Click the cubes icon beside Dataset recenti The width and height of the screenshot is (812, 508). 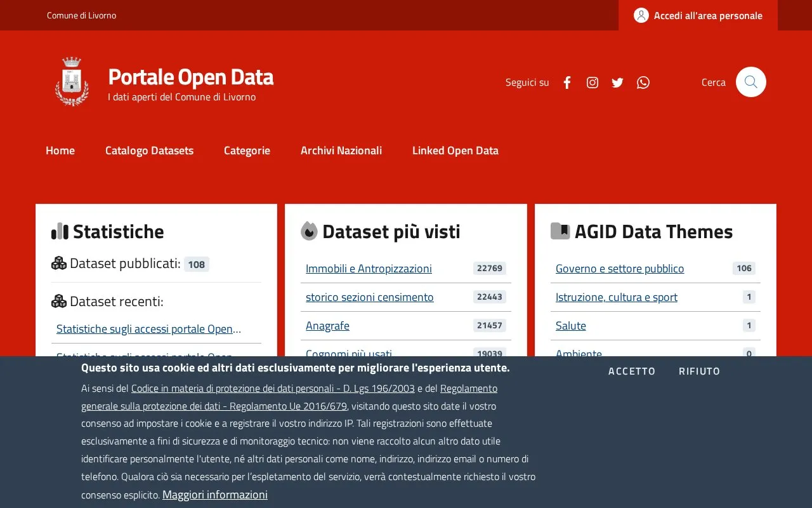click(59, 302)
